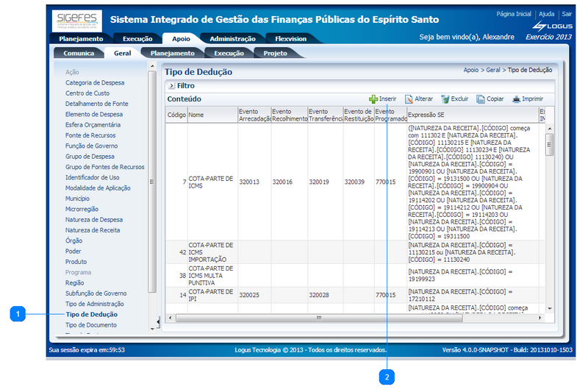Click table vertical scrollbar thumb
This screenshot has height=392, width=588.
click(548, 145)
